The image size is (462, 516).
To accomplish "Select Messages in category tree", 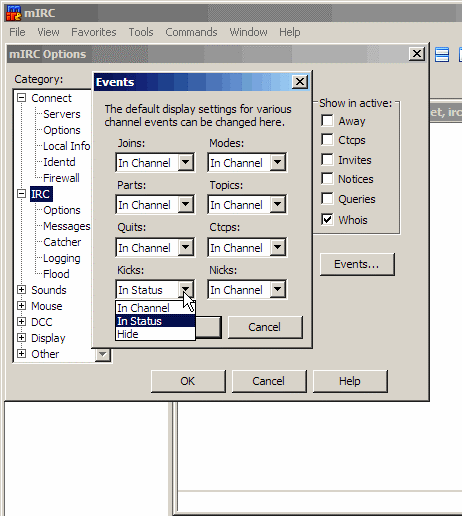I will point(67,226).
